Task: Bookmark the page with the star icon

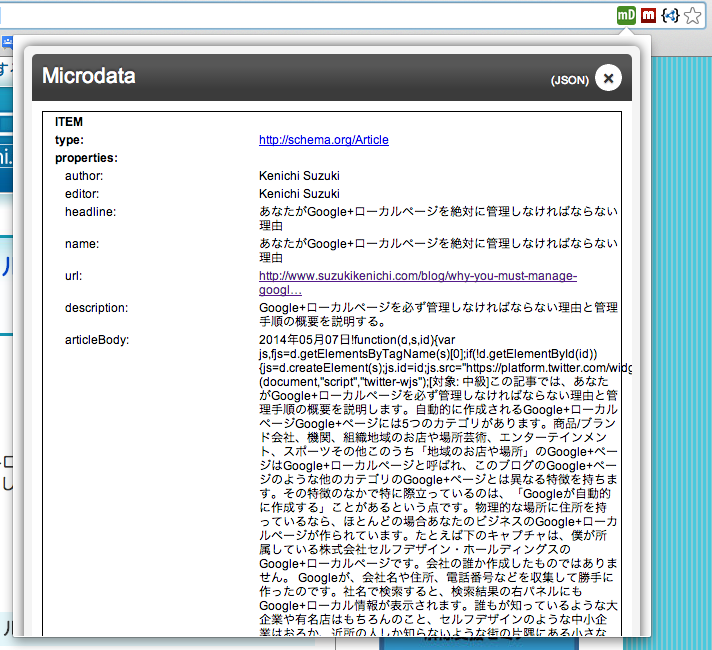Action: click(x=692, y=15)
